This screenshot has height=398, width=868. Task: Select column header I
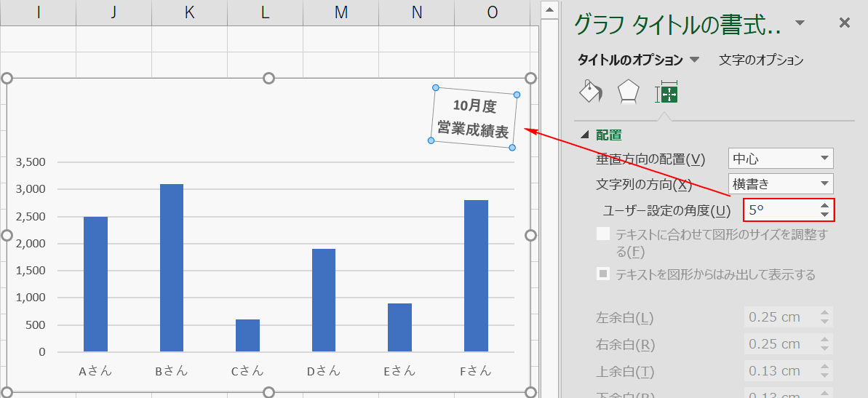pos(38,12)
